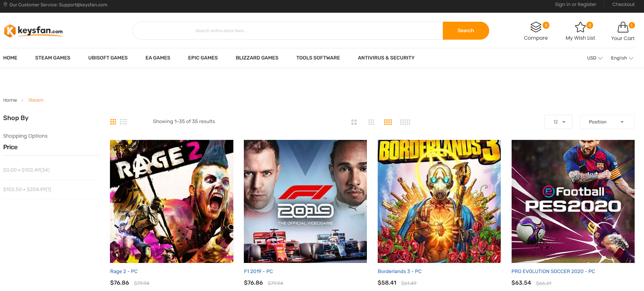Screen dimensions: 644x291
Task: Open the 12 items per page dropdown
Action: coord(558,122)
